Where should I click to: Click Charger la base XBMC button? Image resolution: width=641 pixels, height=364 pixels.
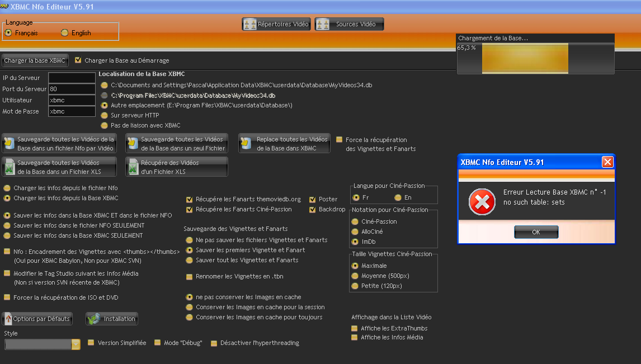point(35,60)
